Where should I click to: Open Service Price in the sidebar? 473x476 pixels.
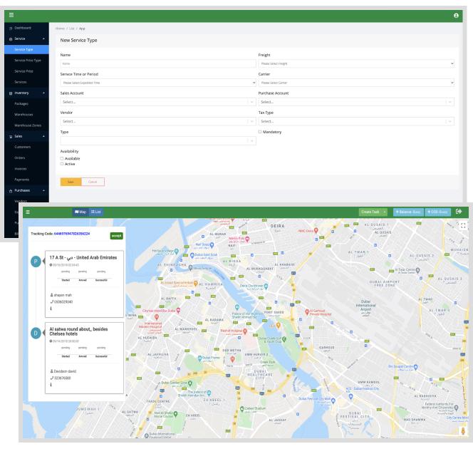(x=24, y=71)
